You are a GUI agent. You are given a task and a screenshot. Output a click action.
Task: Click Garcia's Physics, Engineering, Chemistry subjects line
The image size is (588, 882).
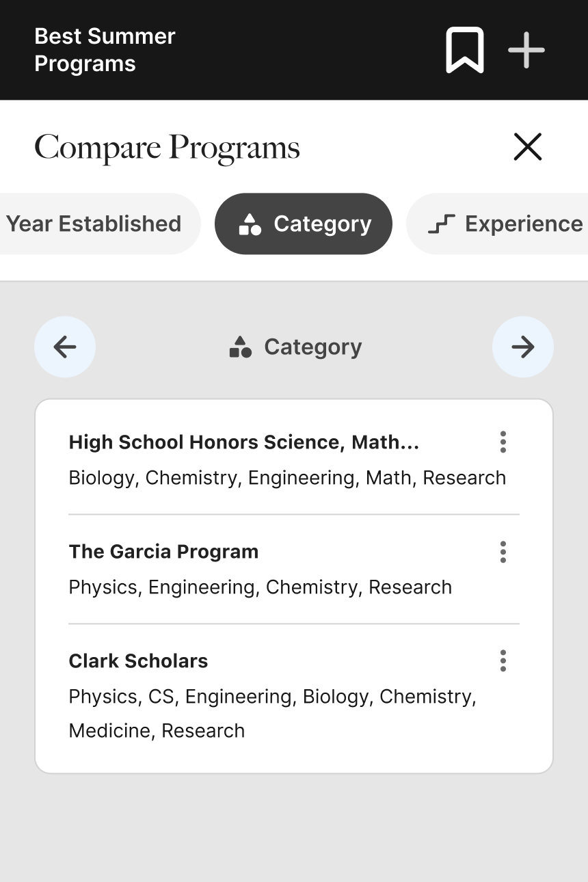(x=260, y=587)
